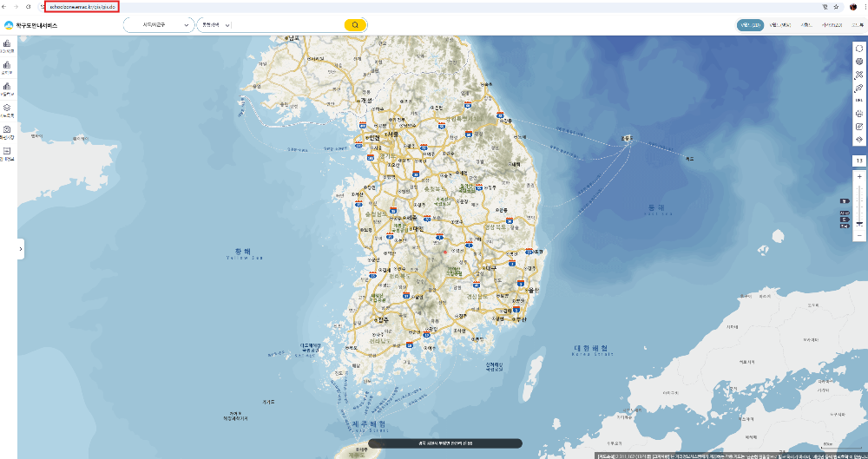Screen dimensions: 868x459
Task: Bookmark the page with star icon
Action: 836,7
